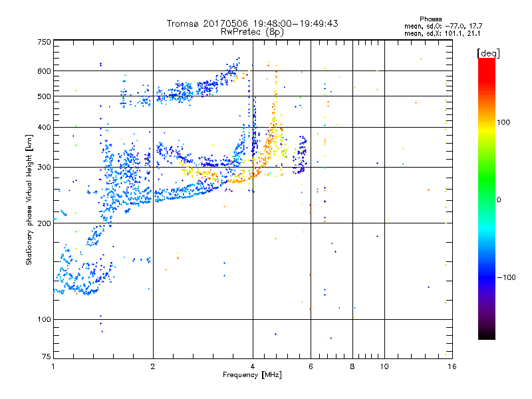The height and width of the screenshot is (399, 532).
Task: Click the 'mean, sd,O: -77.0, 17.7' statistic
Action: pyautogui.click(x=443, y=26)
